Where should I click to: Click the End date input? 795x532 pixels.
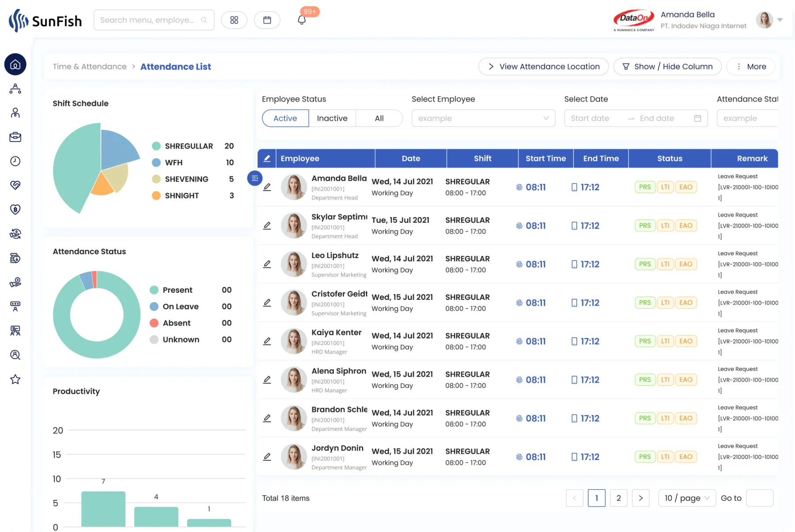pos(657,118)
